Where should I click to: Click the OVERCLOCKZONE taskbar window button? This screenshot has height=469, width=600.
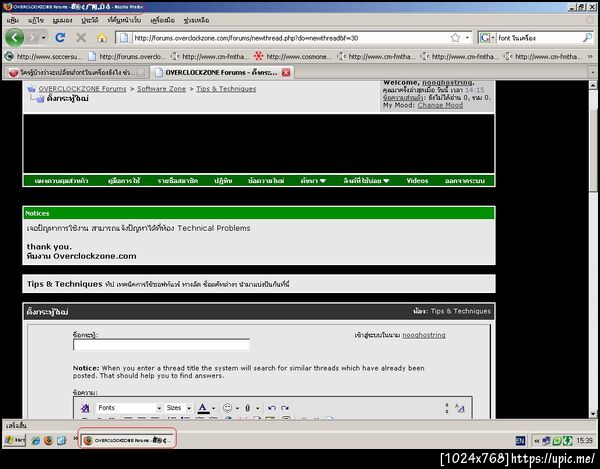[x=127, y=440]
